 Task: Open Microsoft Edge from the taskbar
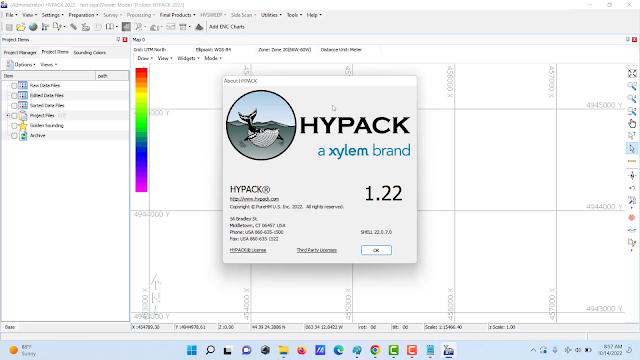[338, 350]
